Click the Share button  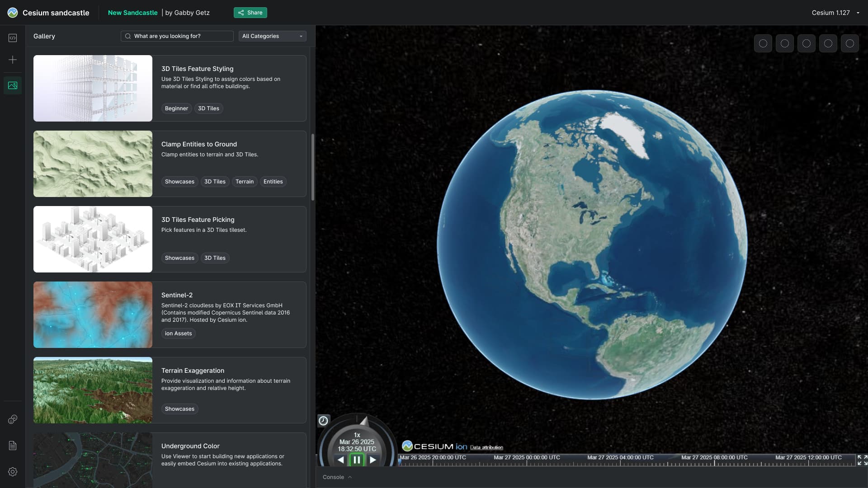[250, 13]
